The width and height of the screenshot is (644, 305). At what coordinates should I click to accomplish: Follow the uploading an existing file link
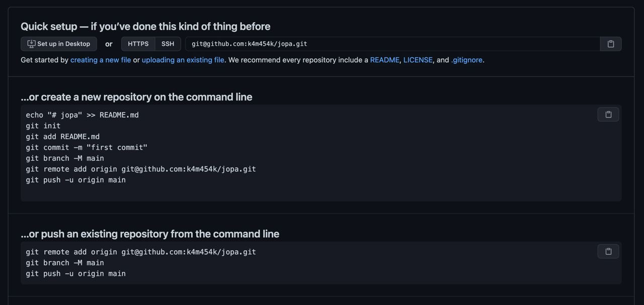[183, 60]
